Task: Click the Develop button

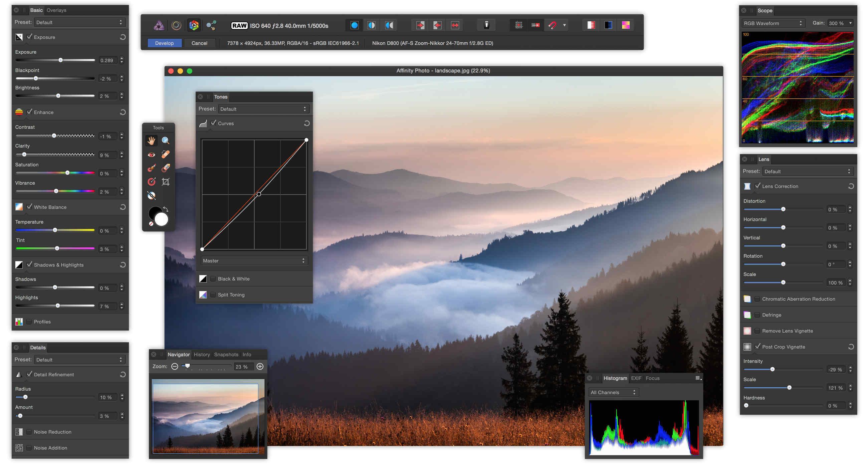Action: [165, 43]
